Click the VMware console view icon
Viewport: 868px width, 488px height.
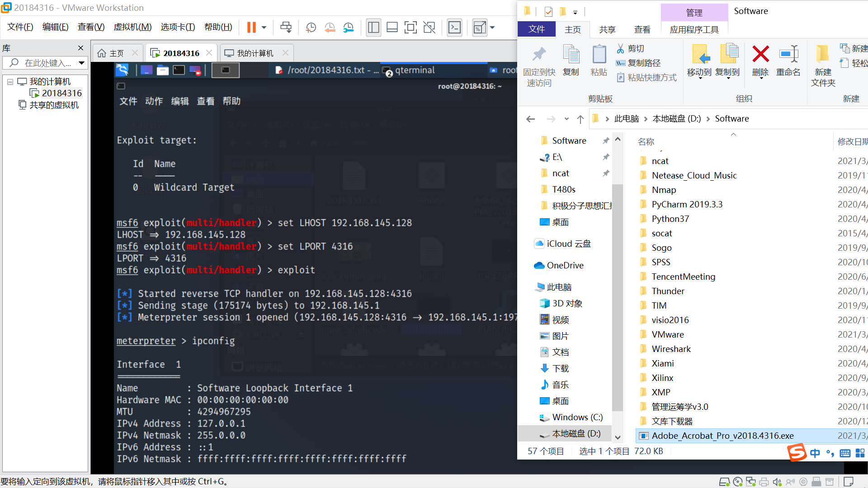(x=454, y=28)
